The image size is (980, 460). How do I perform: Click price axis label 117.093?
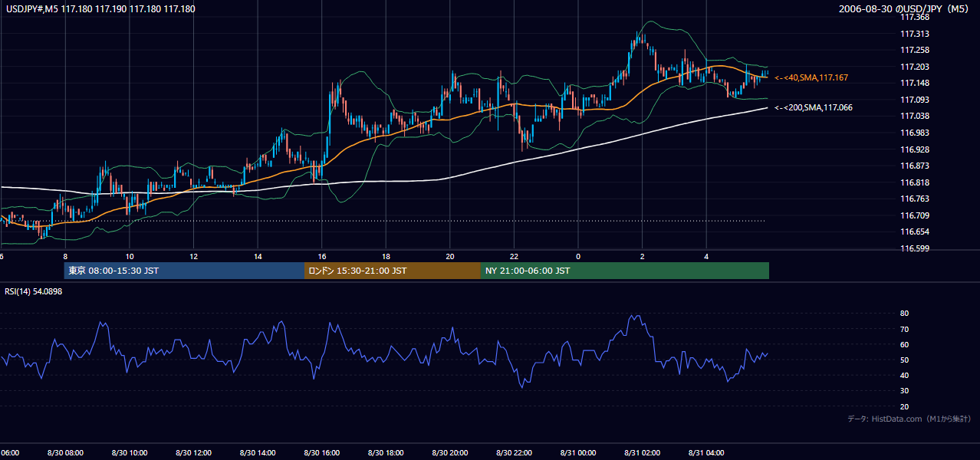pyautogui.click(x=914, y=100)
